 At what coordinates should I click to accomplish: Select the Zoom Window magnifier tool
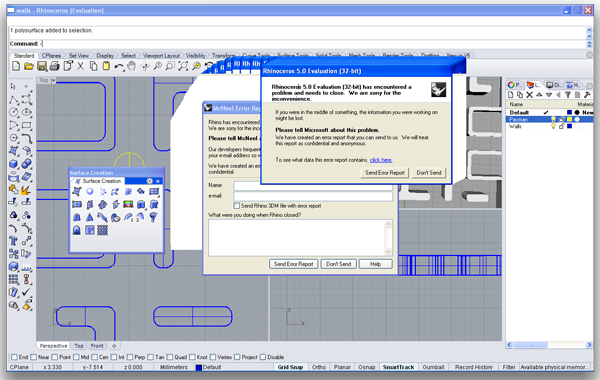[x=170, y=66]
